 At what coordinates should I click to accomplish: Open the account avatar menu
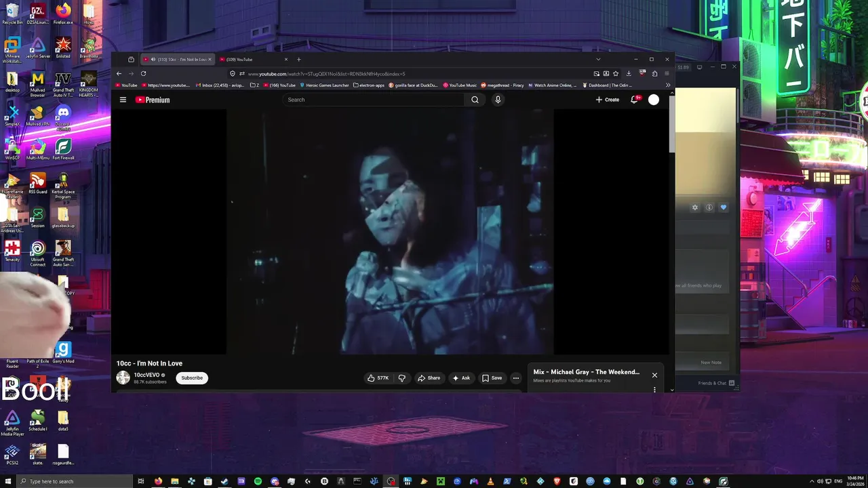[x=654, y=100]
